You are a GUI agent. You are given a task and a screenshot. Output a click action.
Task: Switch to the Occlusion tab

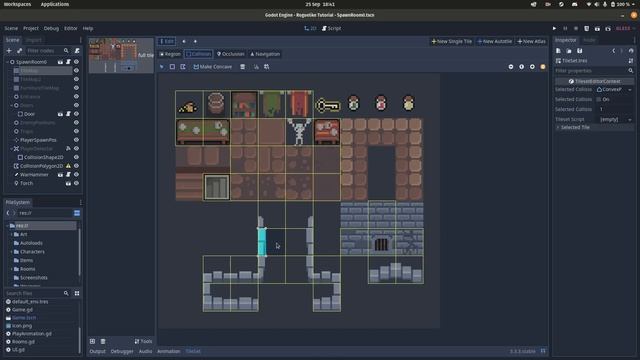tap(230, 54)
